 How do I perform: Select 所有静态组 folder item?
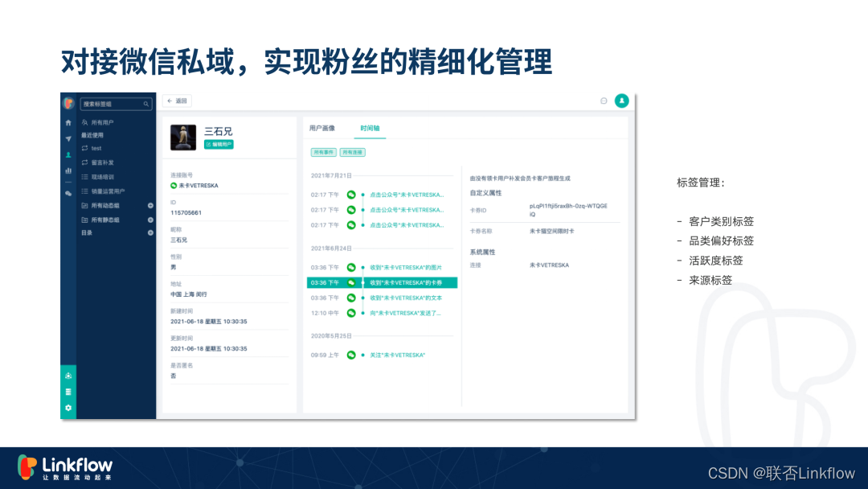pyautogui.click(x=105, y=220)
